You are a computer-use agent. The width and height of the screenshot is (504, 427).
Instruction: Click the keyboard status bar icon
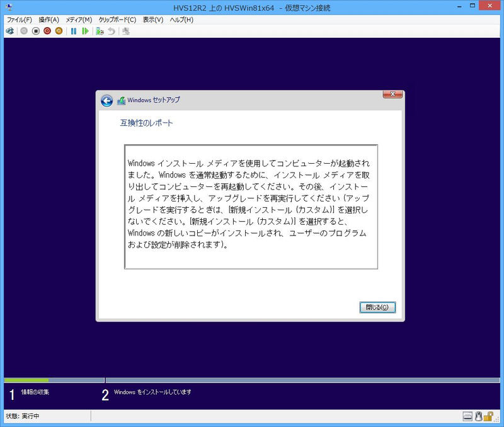tap(467, 416)
